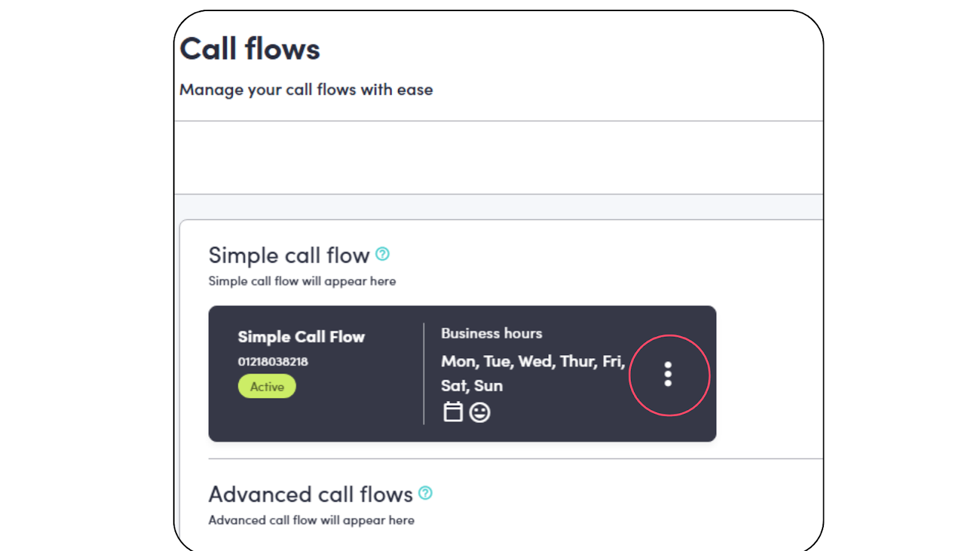The height and width of the screenshot is (551, 980).
Task: Click the calendar icon under Business hours
Action: point(453,412)
